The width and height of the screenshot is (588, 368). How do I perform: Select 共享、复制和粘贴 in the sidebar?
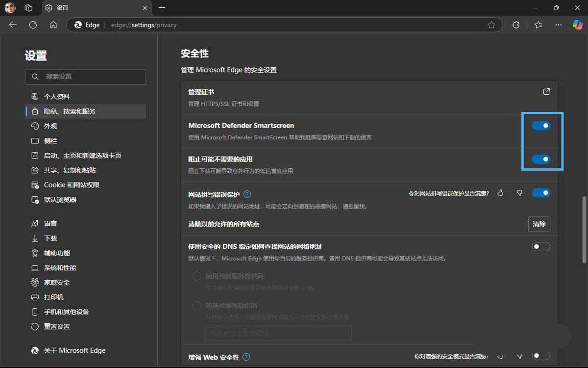[85, 170]
